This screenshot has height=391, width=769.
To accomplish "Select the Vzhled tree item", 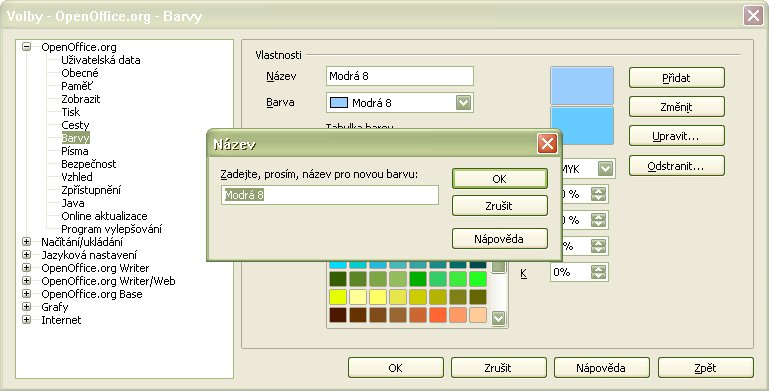I will (x=77, y=177).
